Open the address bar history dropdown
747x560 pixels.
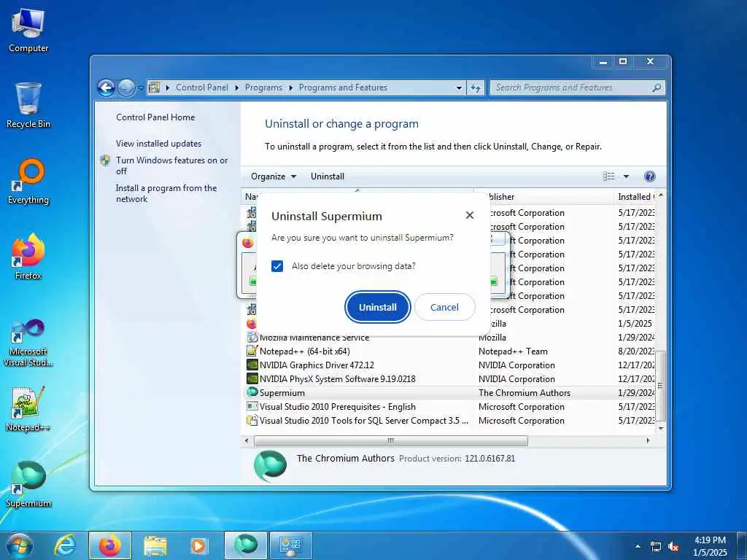coord(459,87)
